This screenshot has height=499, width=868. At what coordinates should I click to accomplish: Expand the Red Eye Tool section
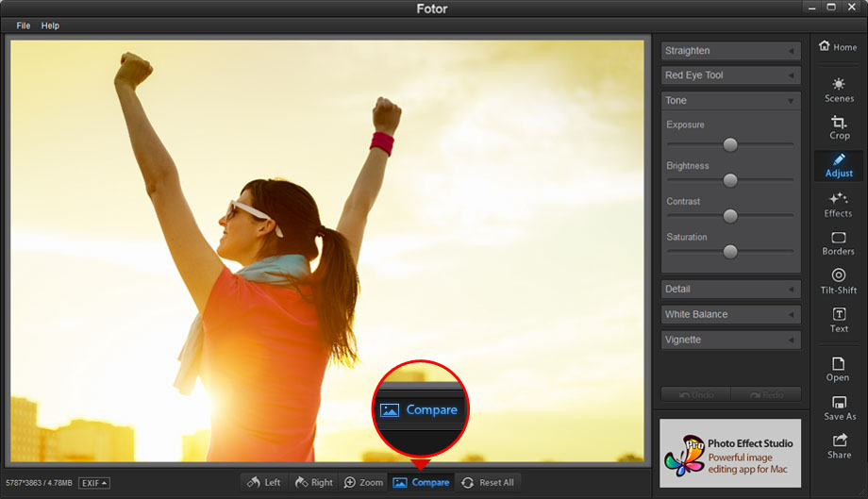pos(731,75)
